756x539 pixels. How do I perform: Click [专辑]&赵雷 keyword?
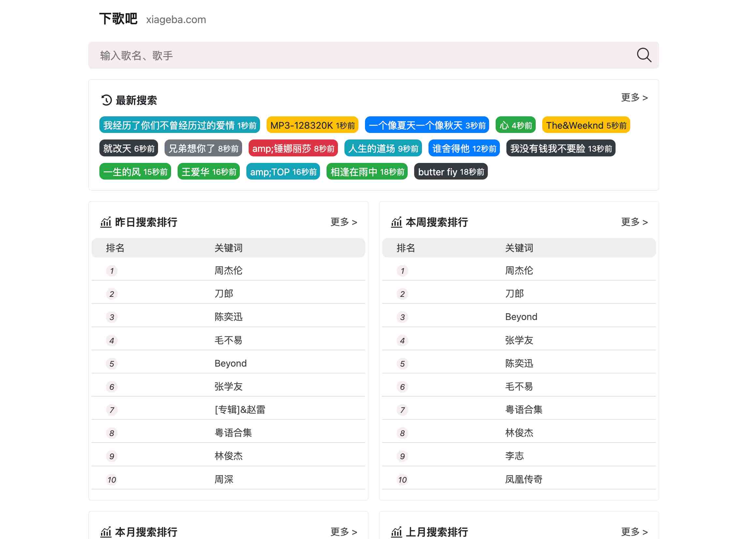(240, 410)
